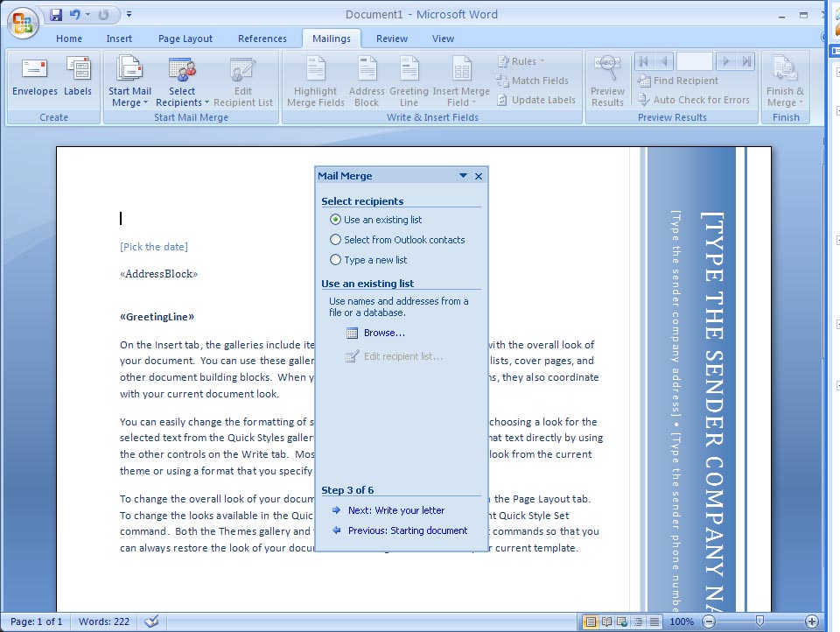Open the Rules dropdown
Screen dimensions: 840x632
tap(520, 61)
